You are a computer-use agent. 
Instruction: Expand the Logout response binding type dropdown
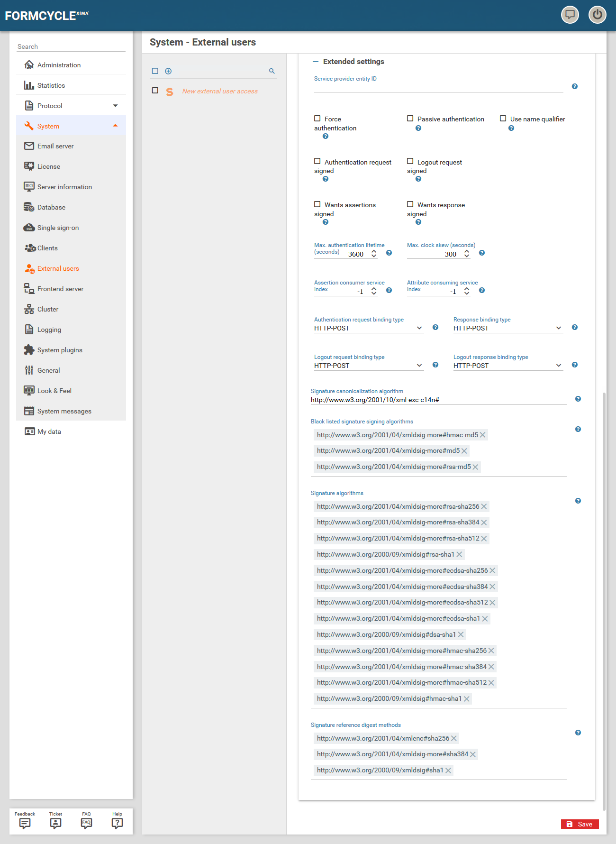coord(507,366)
